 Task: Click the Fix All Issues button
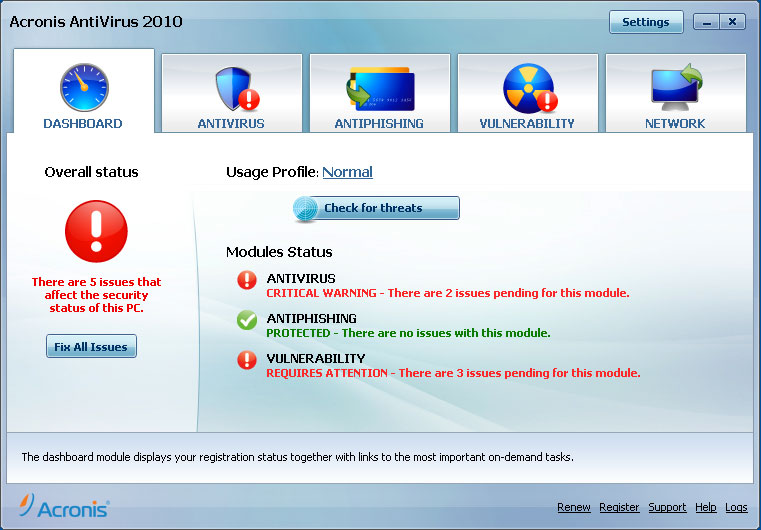pos(91,347)
